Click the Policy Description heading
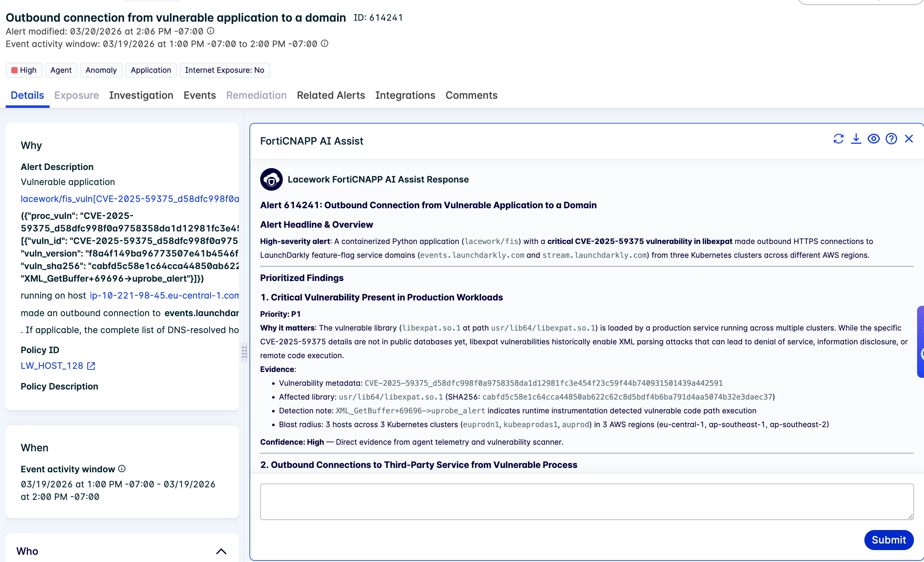924x562 pixels. click(x=59, y=387)
